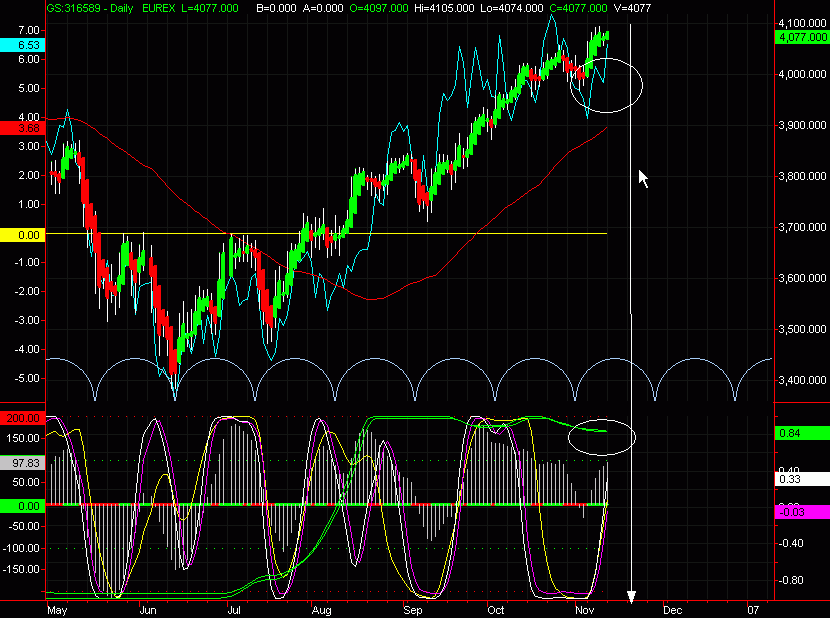Click the Aug label on time axis
The width and height of the screenshot is (830, 618).
321,610
